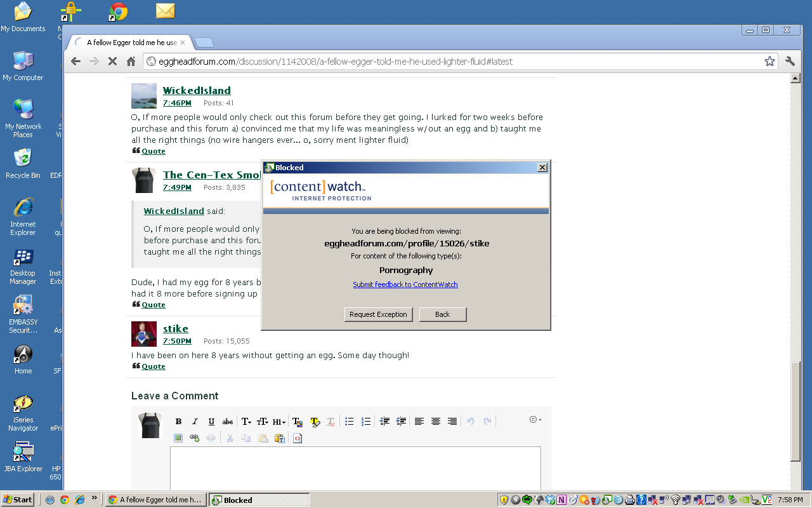Screen dimensions: 812x508
Task: Open the Dropbox system tray icon
Action: point(550,500)
